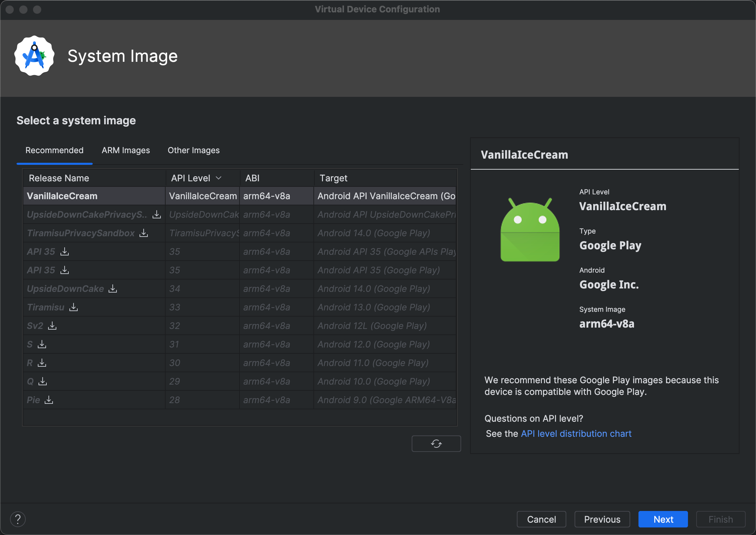Click the Cancel button
Viewport: 756px width, 535px height.
[542, 519]
